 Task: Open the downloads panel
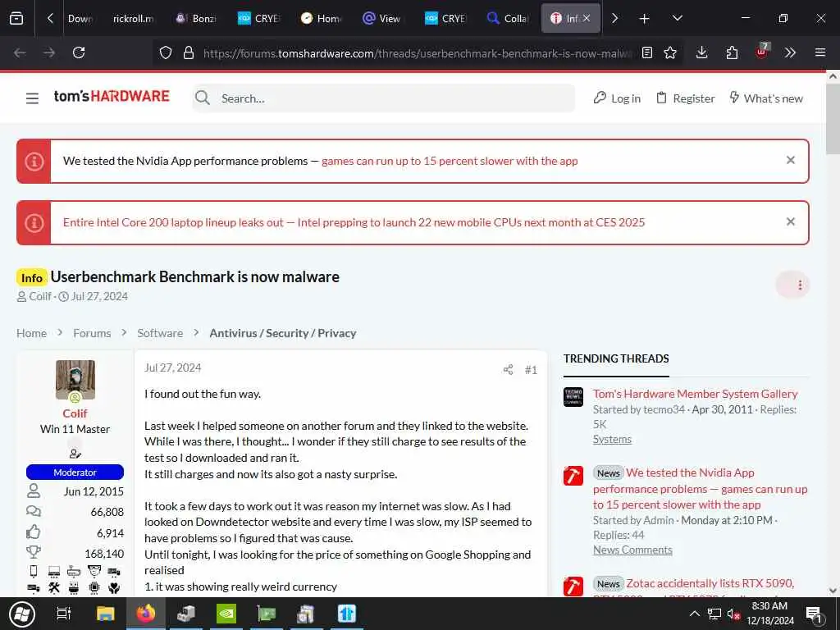(702, 52)
